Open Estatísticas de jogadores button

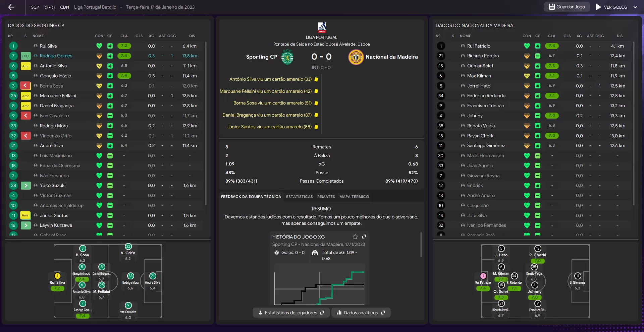291,313
